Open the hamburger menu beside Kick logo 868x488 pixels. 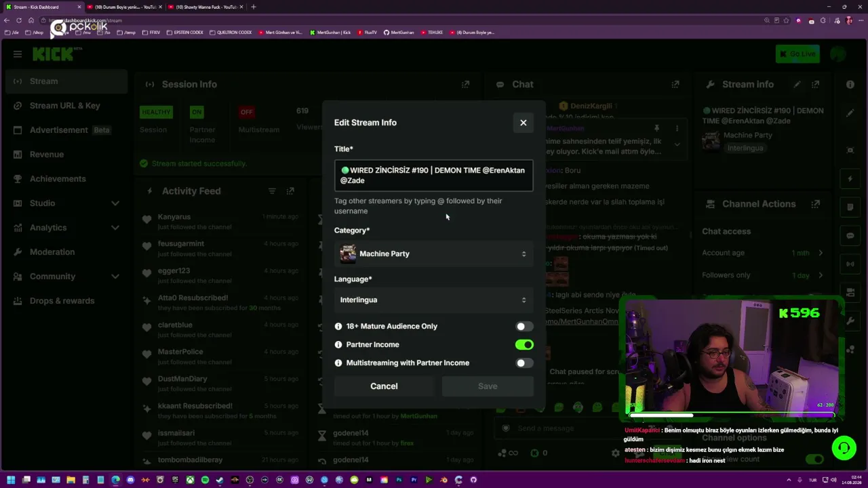point(18,54)
